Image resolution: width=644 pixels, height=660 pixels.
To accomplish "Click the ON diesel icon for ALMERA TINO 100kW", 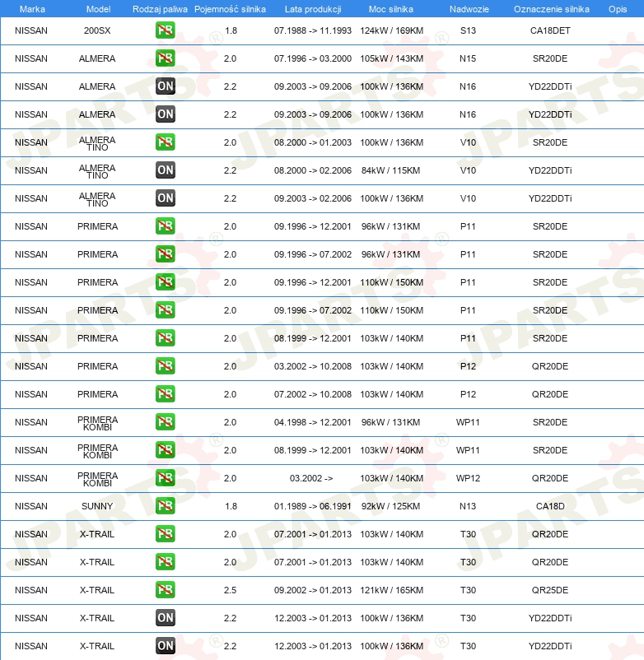I will pos(165,198).
